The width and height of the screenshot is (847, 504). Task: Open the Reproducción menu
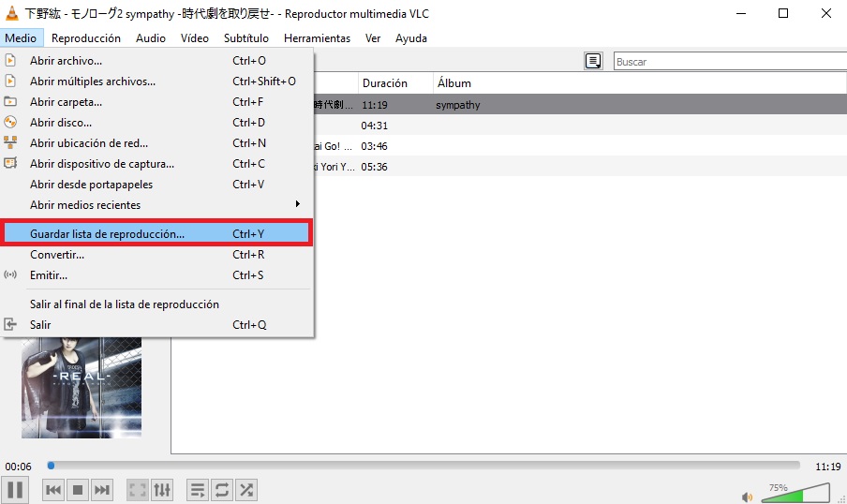pos(86,37)
